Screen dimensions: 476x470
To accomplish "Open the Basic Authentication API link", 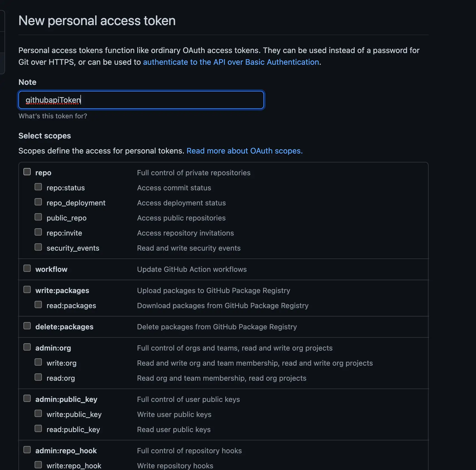I will 231,62.
